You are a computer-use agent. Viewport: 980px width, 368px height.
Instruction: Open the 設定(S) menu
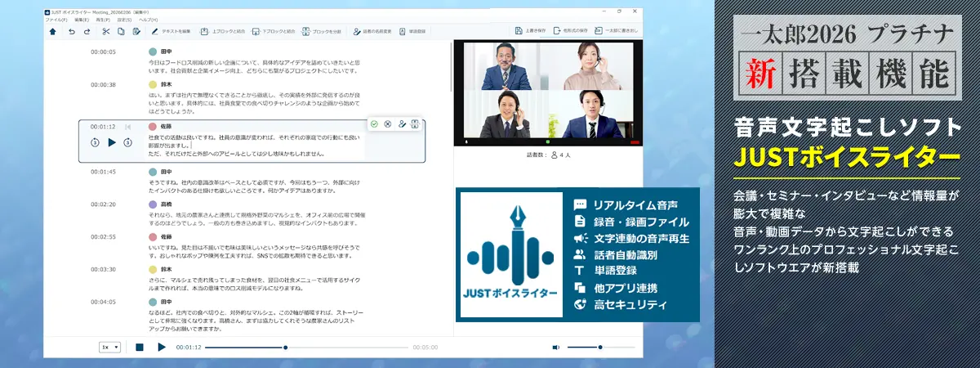(124, 20)
